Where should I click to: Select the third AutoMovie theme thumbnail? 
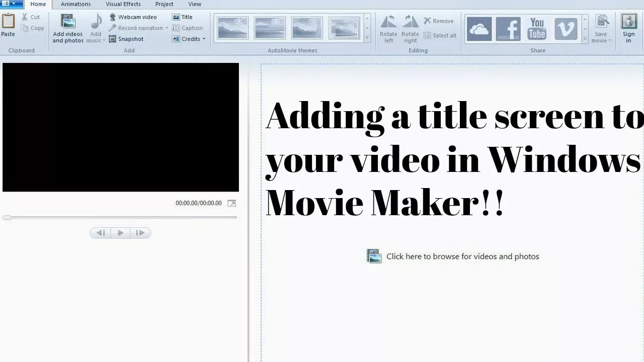point(306,28)
